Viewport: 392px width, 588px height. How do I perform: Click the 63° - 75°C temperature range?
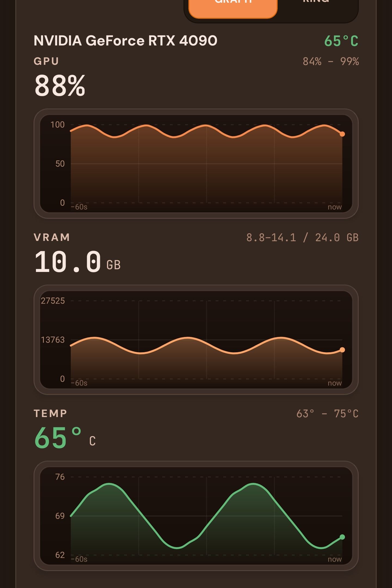(327, 414)
